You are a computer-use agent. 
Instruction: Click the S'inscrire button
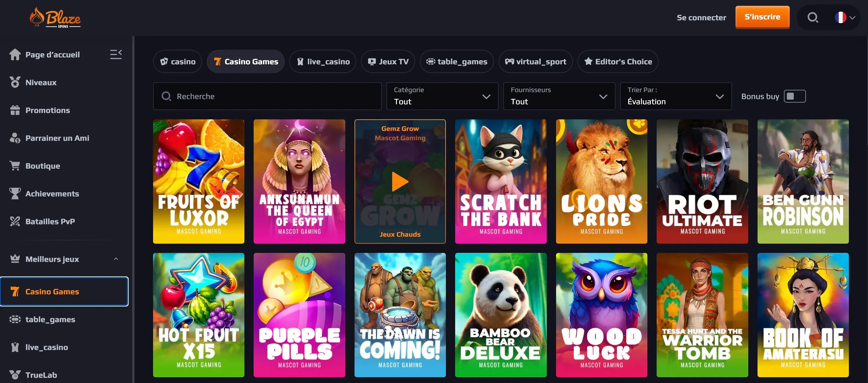tap(762, 17)
